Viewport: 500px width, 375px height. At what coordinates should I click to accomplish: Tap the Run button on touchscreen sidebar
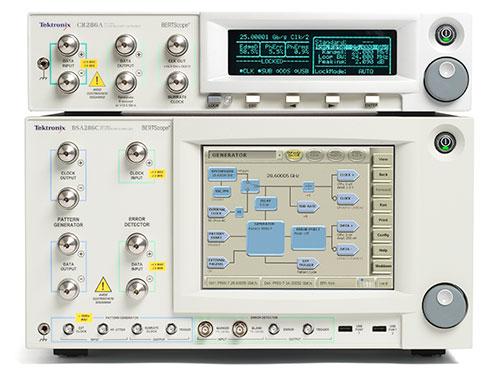coord(383,205)
